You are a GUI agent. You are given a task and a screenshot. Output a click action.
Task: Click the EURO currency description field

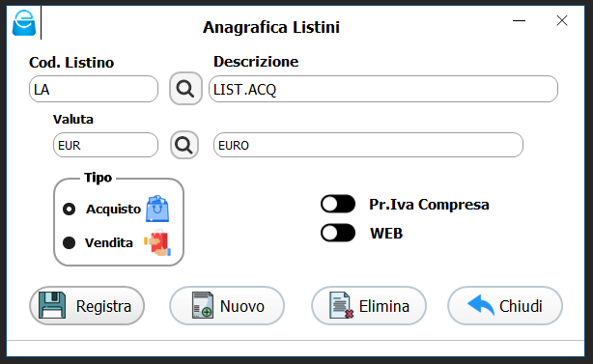(368, 145)
